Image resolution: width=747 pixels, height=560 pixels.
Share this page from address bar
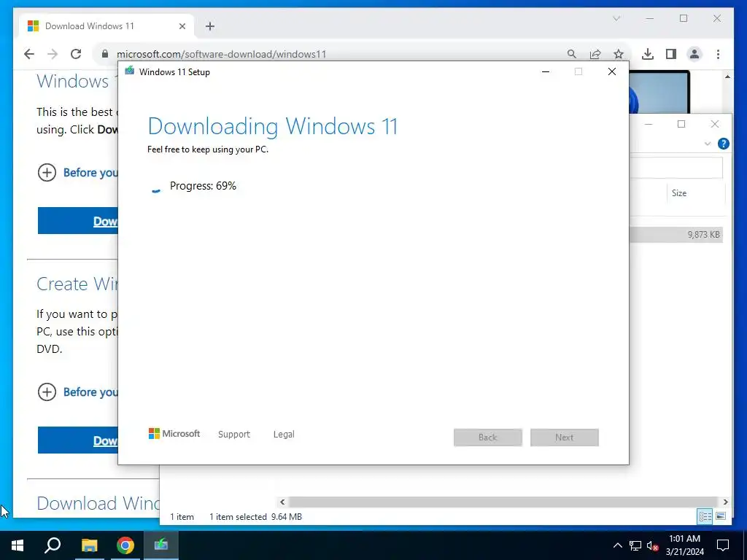(595, 54)
